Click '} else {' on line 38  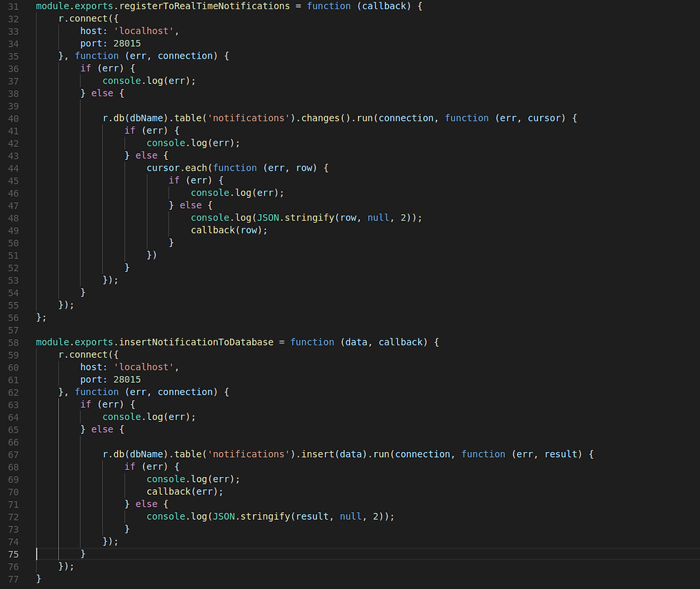click(102, 94)
